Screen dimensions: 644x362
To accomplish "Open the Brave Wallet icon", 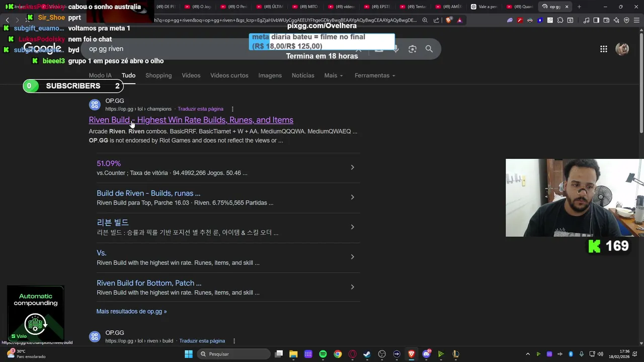I will click(x=606, y=20).
